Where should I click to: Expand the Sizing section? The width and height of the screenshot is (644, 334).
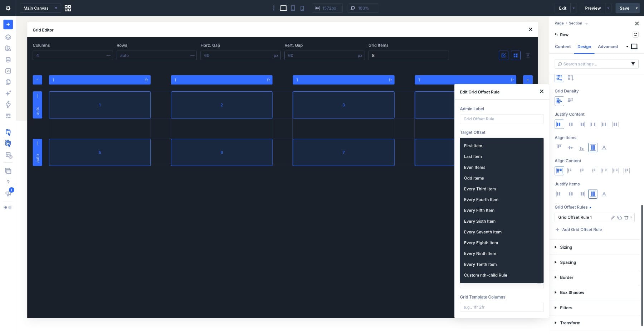566,247
